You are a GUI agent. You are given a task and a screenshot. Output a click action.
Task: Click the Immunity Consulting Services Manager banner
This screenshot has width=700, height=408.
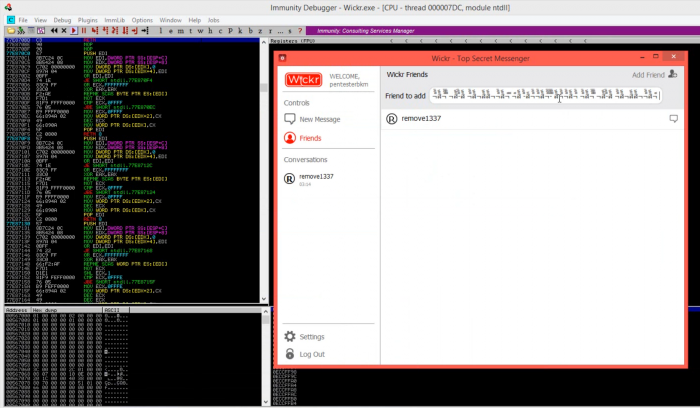click(503, 31)
